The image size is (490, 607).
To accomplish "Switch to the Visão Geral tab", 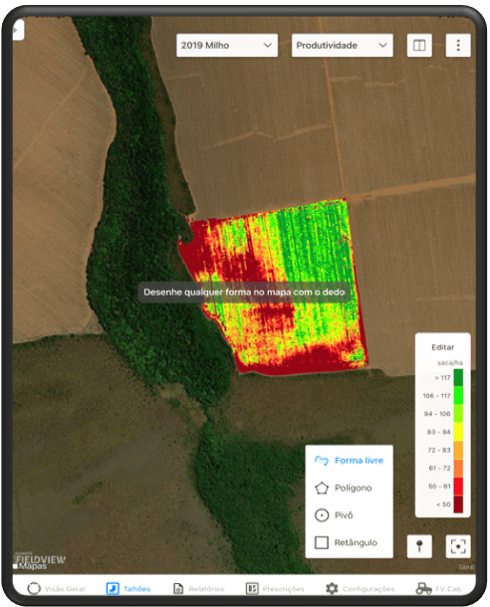I will [57, 588].
